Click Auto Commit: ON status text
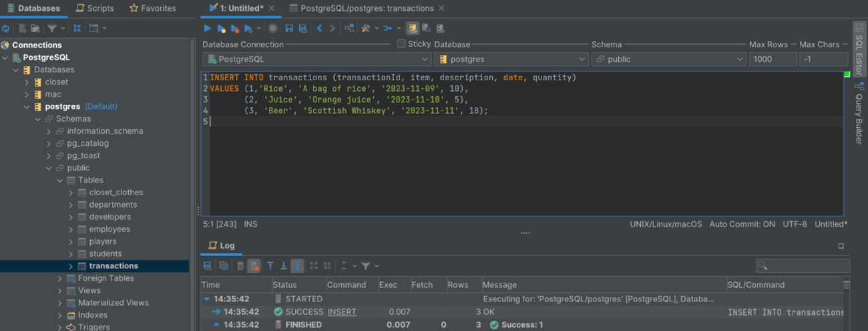 [742, 224]
